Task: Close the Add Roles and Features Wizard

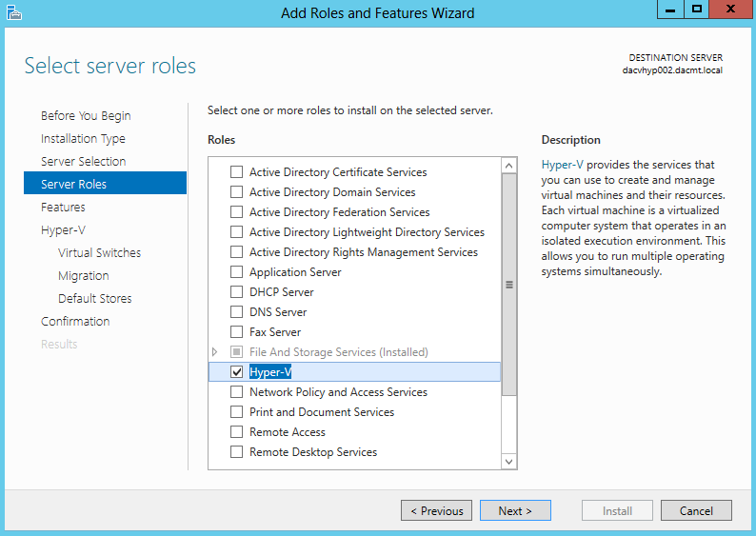Action: pyautogui.click(x=731, y=10)
